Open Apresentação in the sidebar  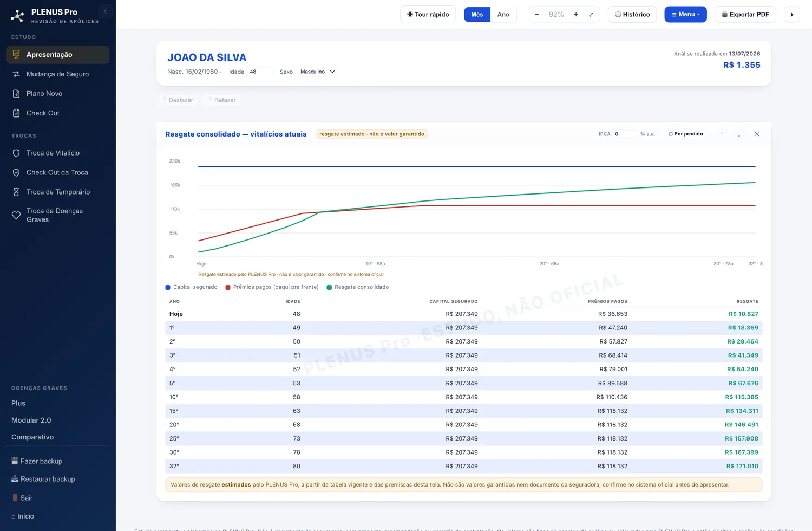pyautogui.click(x=58, y=55)
